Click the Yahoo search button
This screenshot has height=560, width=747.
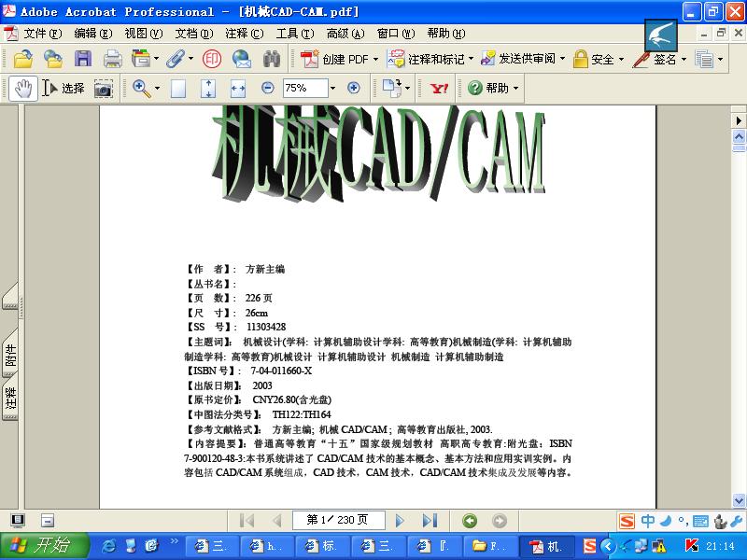(x=439, y=89)
